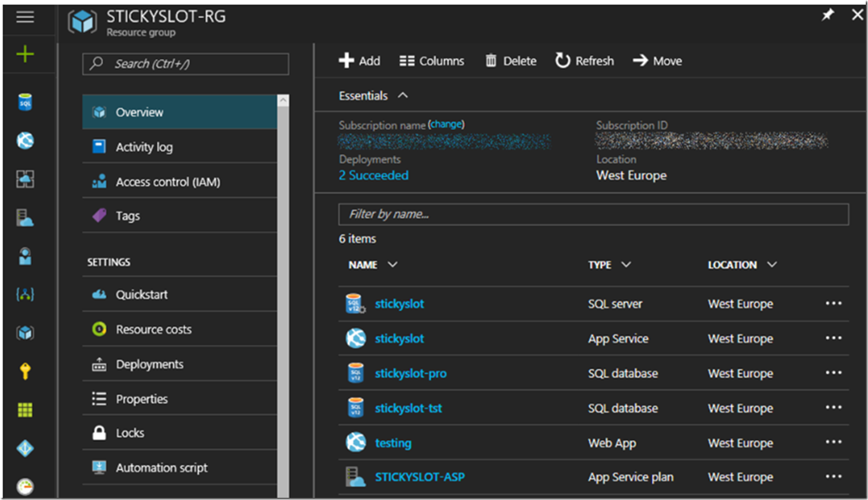
Task: Open the server-and-cloud icon in the sidebar
Action: pyautogui.click(x=25, y=217)
